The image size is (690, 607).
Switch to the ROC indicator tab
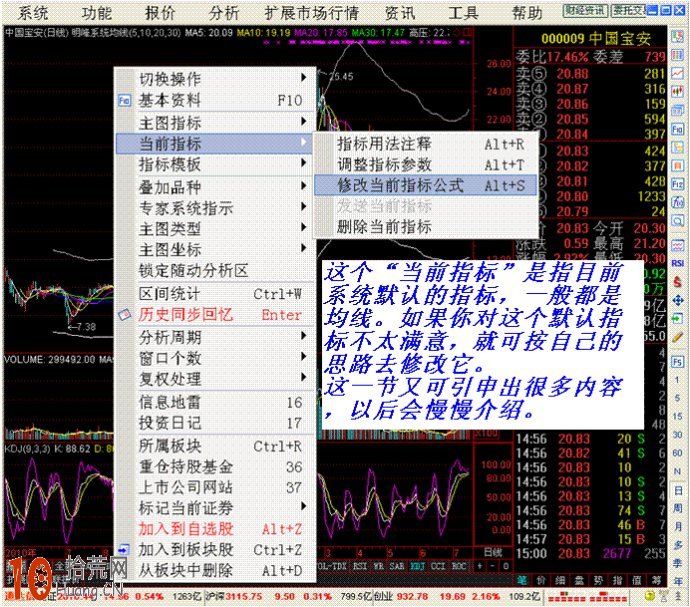[x=459, y=566]
